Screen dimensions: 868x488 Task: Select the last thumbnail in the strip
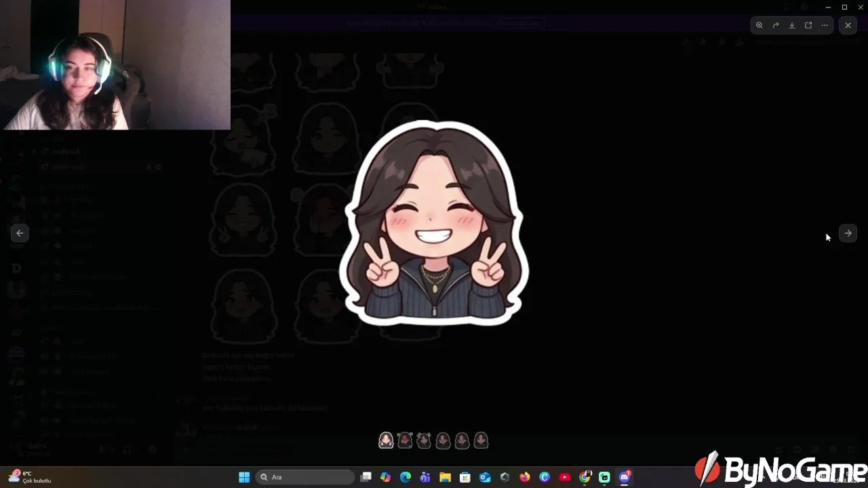[x=481, y=441]
